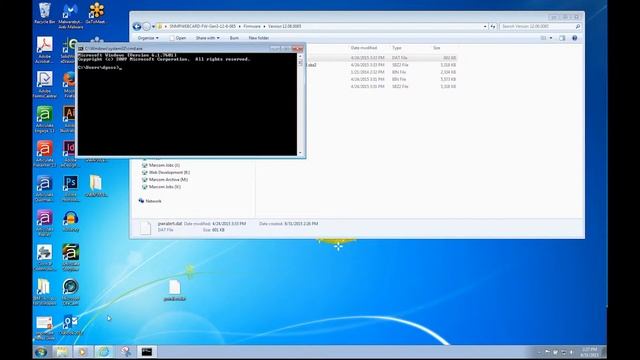Select the SNMPWEBCARD-FW breadcrumb segment
Viewport: 640px width, 360px height.
click(x=202, y=27)
